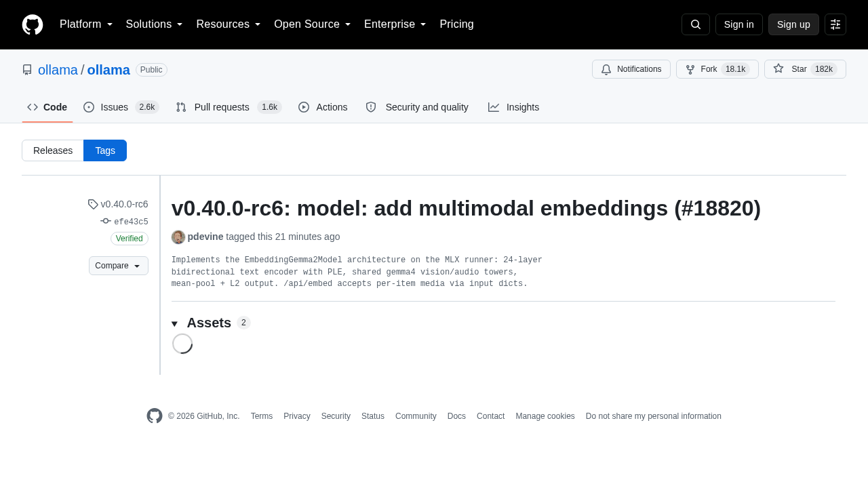Screen dimensions: 868x488
Task: Star the ollama repository
Action: [805, 69]
